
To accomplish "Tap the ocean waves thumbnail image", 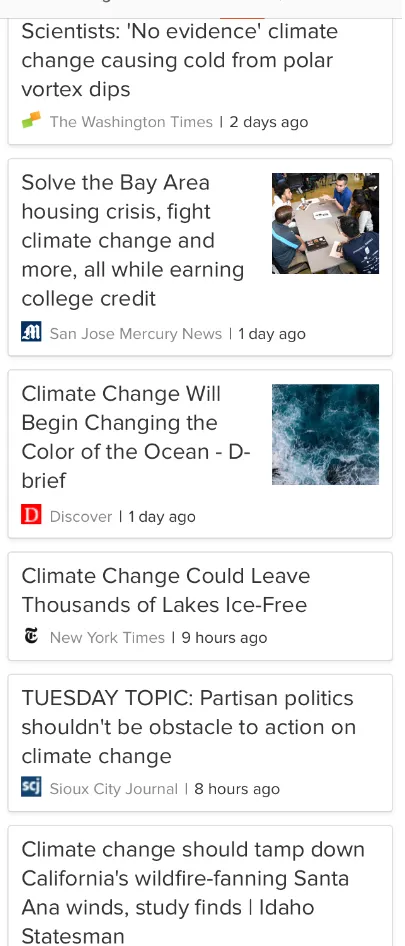I will 325,434.
